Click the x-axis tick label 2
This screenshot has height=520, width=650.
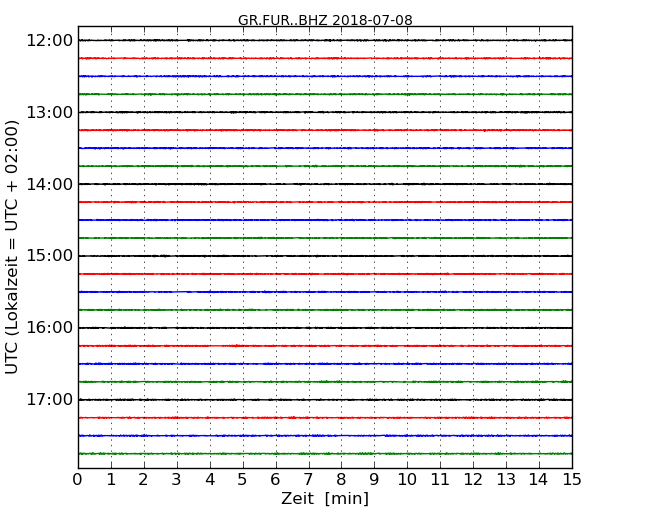point(143,480)
